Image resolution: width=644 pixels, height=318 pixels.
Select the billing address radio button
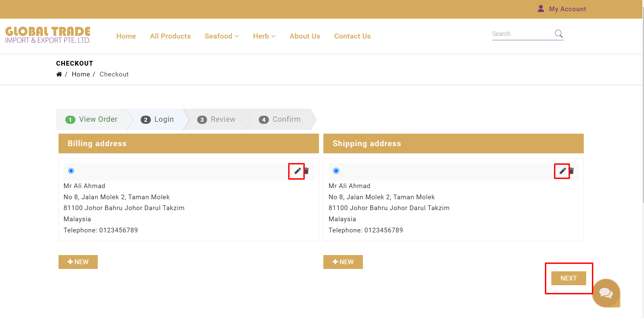point(71,171)
